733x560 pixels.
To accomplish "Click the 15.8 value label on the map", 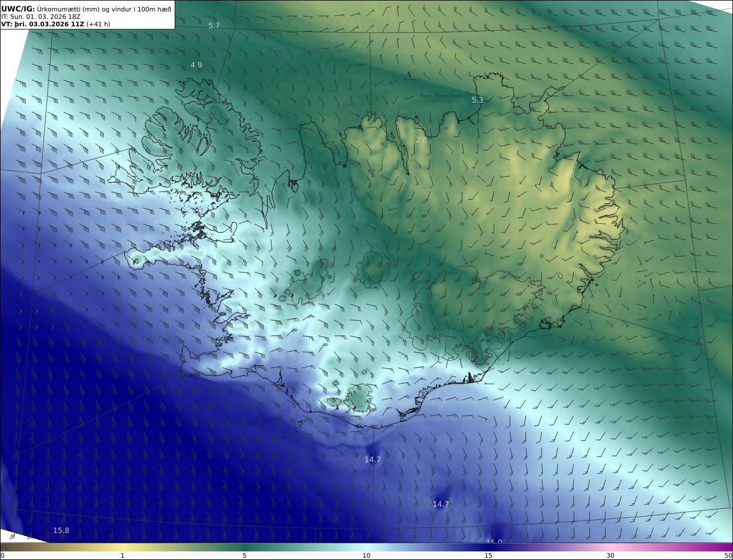I will point(61,531).
